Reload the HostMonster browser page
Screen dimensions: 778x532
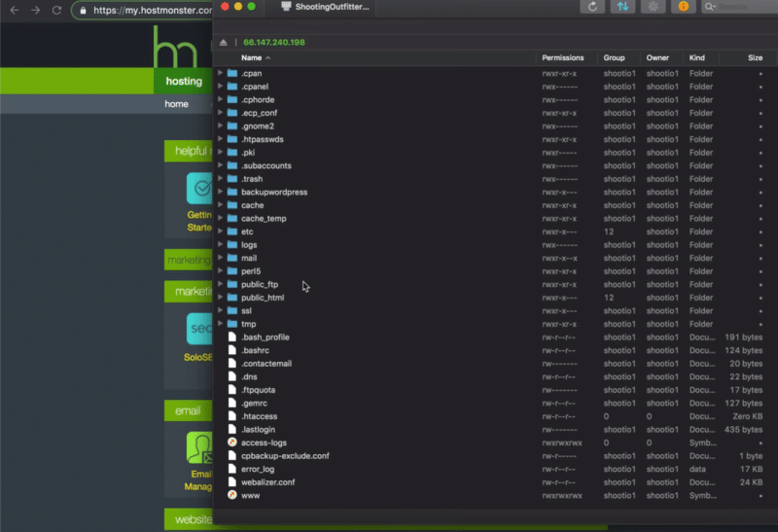pyautogui.click(x=56, y=10)
